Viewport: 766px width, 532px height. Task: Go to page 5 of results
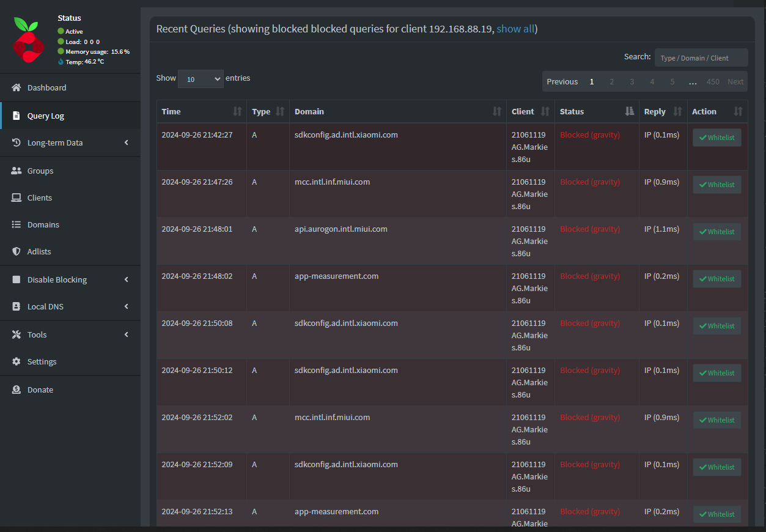point(672,81)
